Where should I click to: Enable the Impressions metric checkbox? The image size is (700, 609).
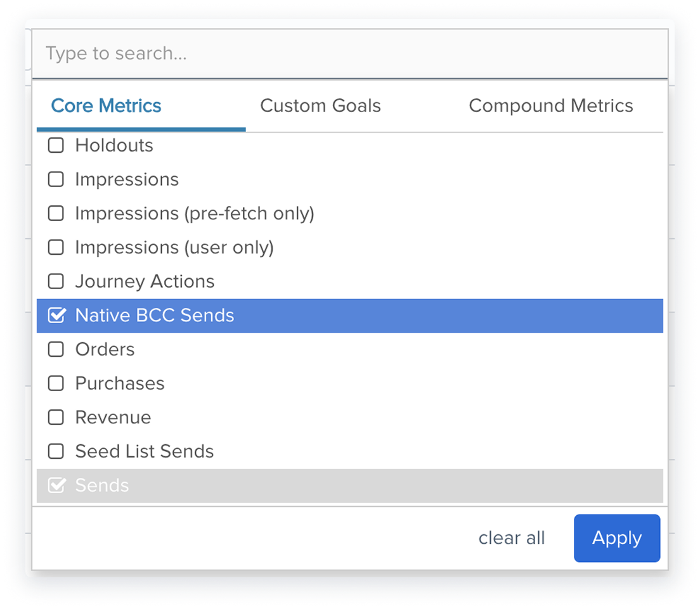pos(56,179)
